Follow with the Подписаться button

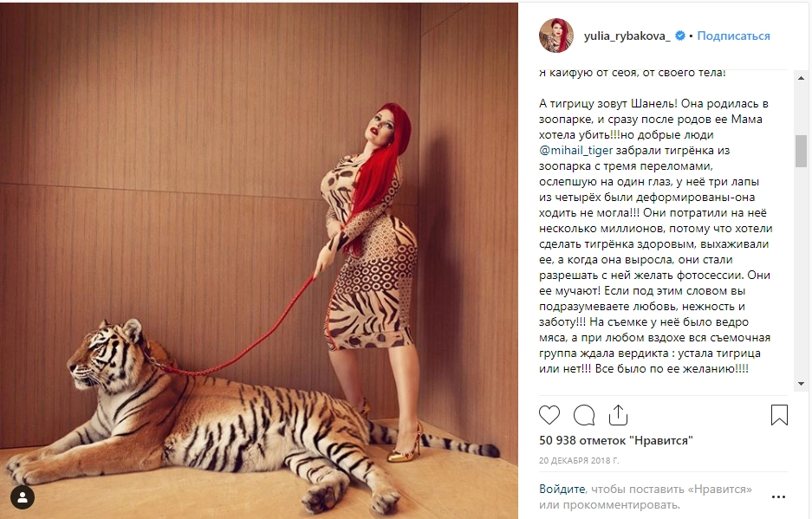(733, 36)
